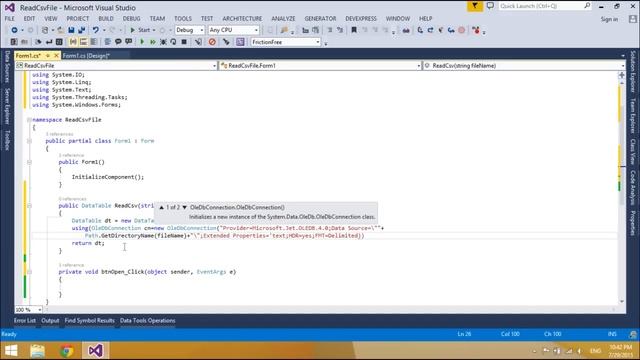Collapse the Form1 class outline

coord(29,141)
